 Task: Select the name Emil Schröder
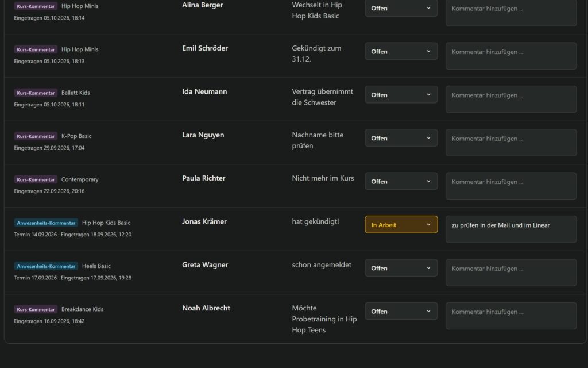click(x=205, y=48)
